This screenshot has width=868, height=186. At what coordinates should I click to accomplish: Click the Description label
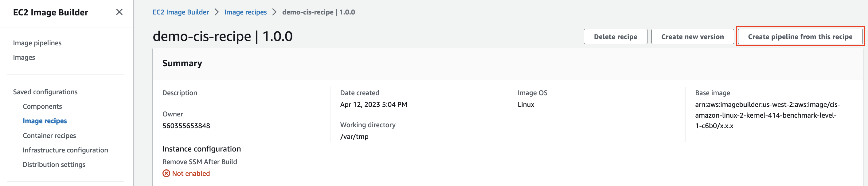coord(180,93)
